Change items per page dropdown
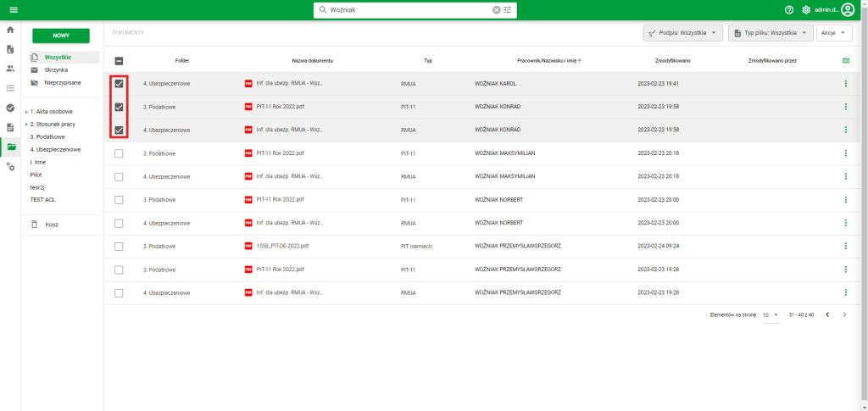This screenshot has height=411, width=868. 771,314
